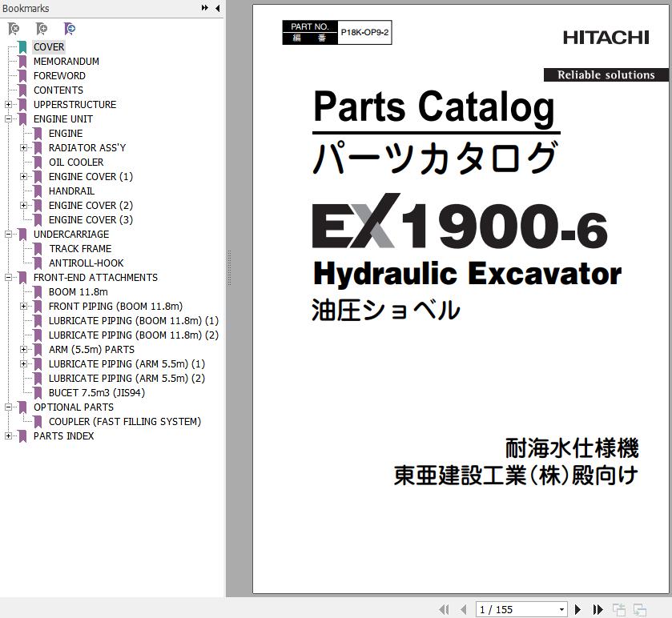Click the delete bookmark icon in Bookmarks toolbar
This screenshot has height=618, width=672.
pos(14,29)
